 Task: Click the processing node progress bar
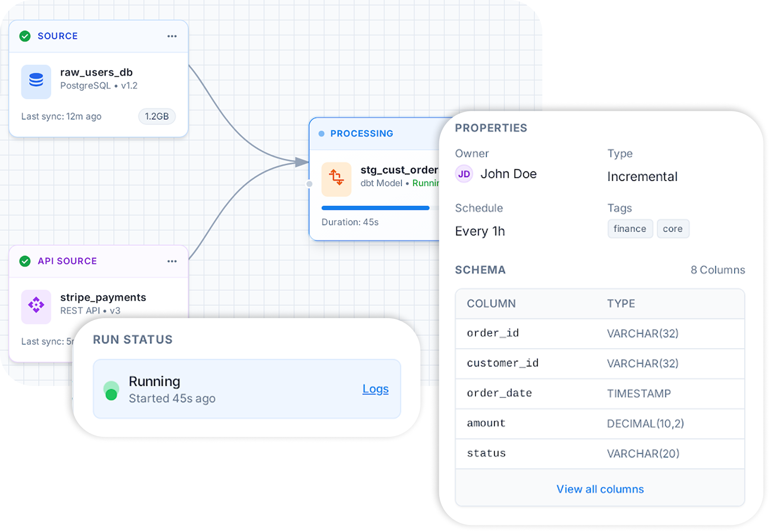375,208
